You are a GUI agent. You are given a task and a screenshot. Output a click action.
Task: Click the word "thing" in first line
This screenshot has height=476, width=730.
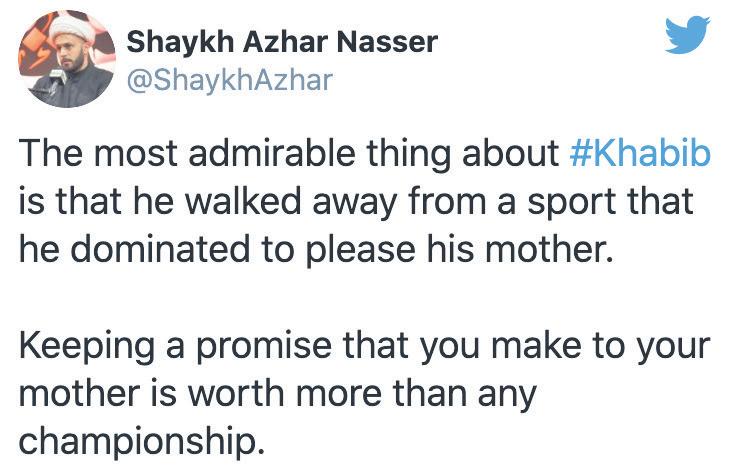tap(409, 155)
